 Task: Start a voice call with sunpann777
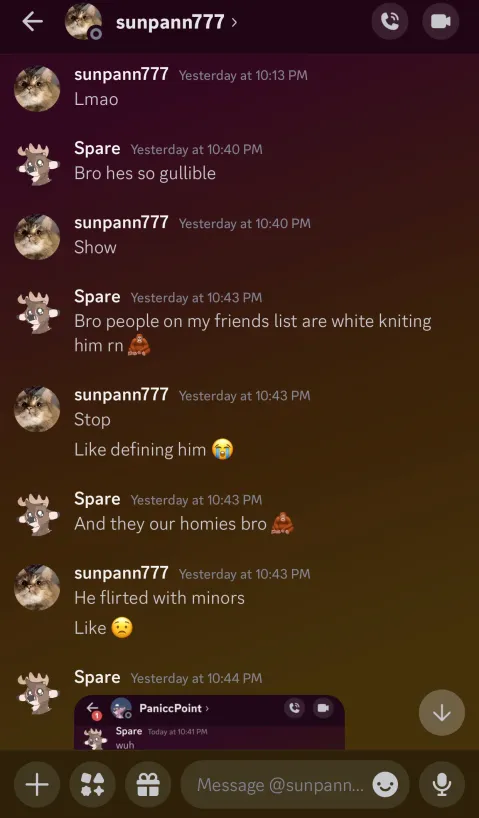(389, 22)
